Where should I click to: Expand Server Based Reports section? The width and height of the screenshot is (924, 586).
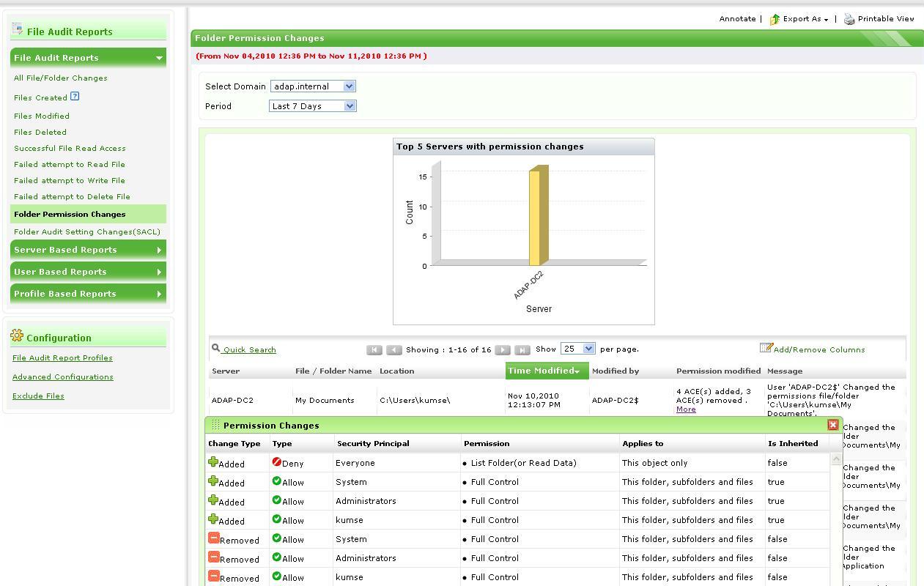88,250
